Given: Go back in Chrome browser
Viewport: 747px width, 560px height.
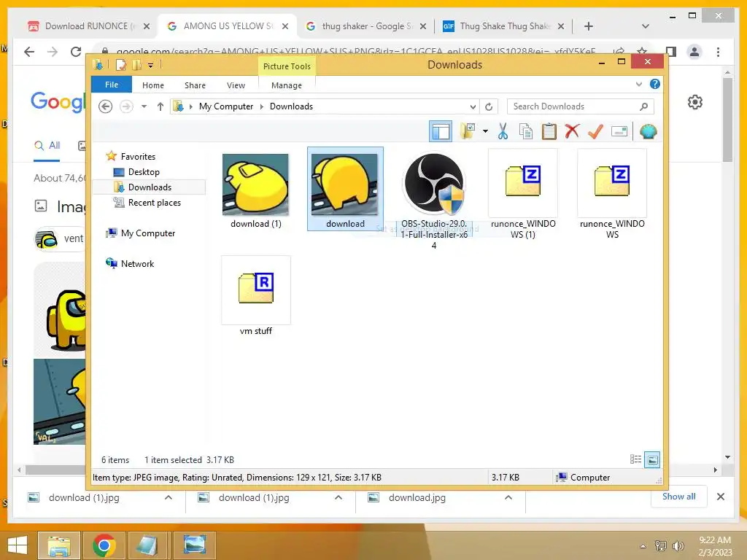Looking at the screenshot, I should 29,52.
